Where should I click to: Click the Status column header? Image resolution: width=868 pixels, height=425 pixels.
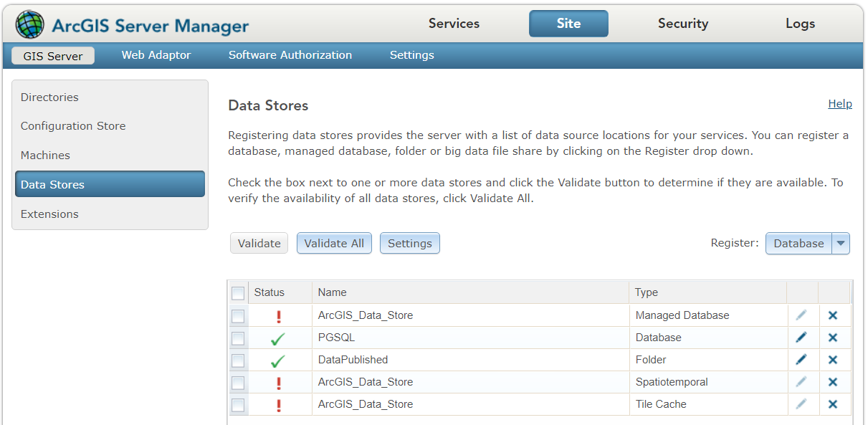click(x=280, y=292)
